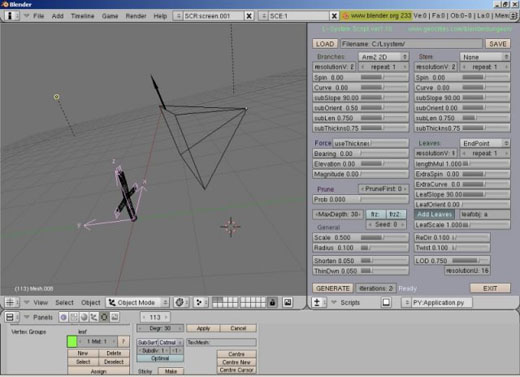This screenshot has width=520, height=377.
Task: Toggle the Optimal subsurf button
Action: tap(160, 358)
